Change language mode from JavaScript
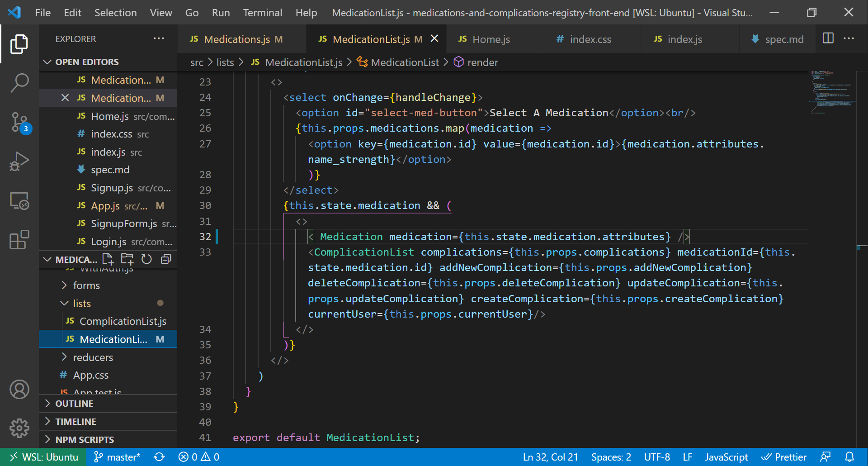Viewport: 868px width, 466px height. (726, 457)
